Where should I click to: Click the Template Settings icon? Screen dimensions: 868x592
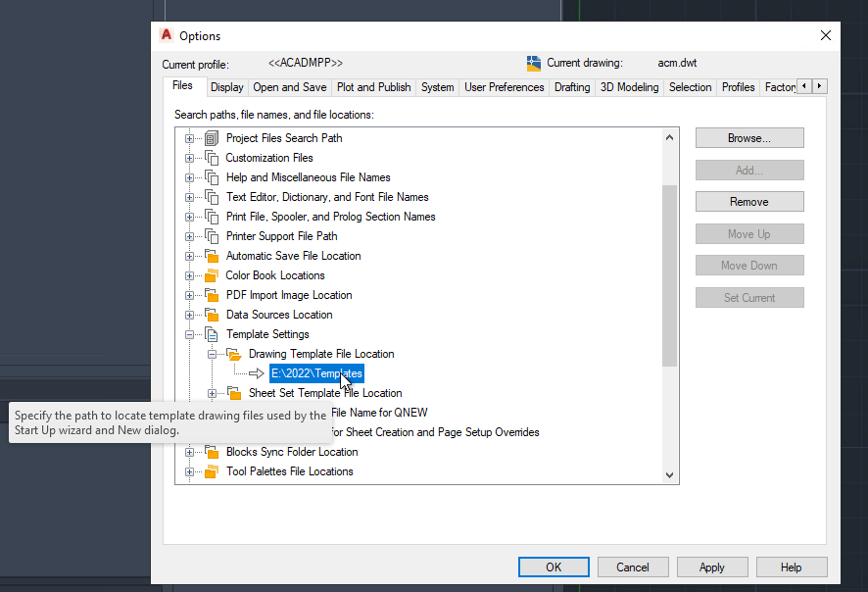212,334
